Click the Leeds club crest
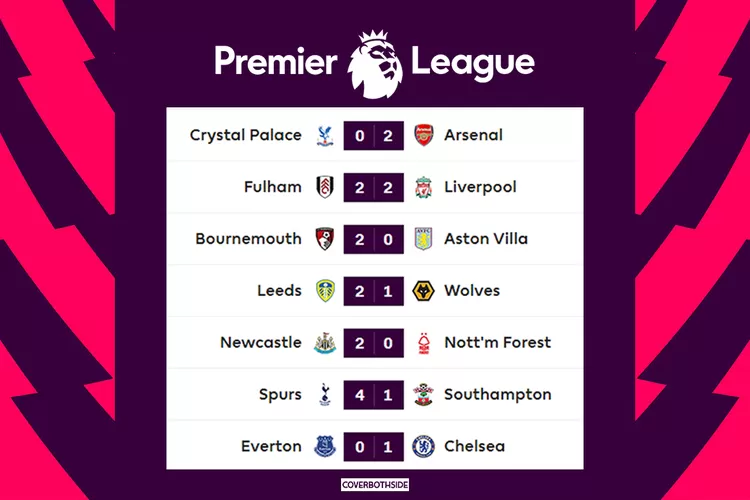The width and height of the screenshot is (750, 500). 324,291
